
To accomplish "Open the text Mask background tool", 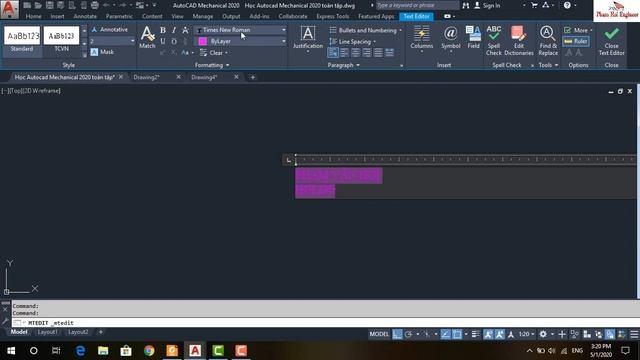I will [102, 52].
